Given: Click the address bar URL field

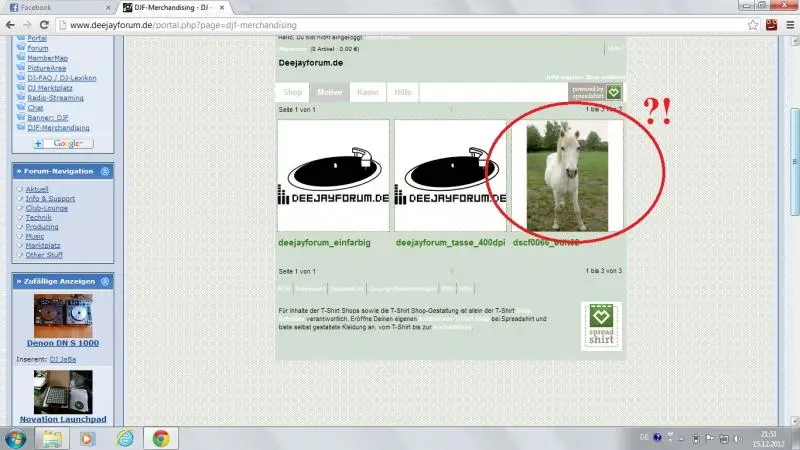Looking at the screenshot, I should [401, 25].
